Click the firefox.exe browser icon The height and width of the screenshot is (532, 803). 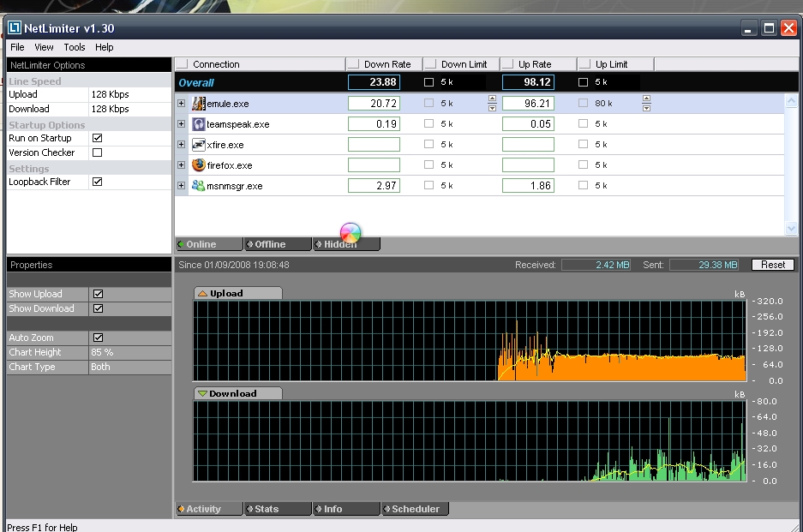coord(199,164)
